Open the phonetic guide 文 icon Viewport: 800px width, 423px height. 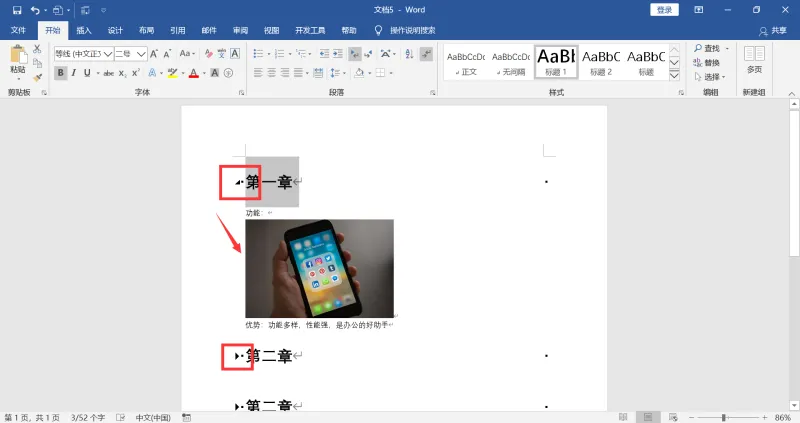(221, 54)
